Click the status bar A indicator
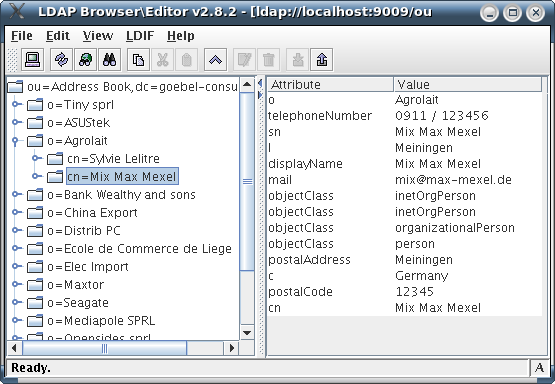The width and height of the screenshot is (555, 384). point(539,368)
